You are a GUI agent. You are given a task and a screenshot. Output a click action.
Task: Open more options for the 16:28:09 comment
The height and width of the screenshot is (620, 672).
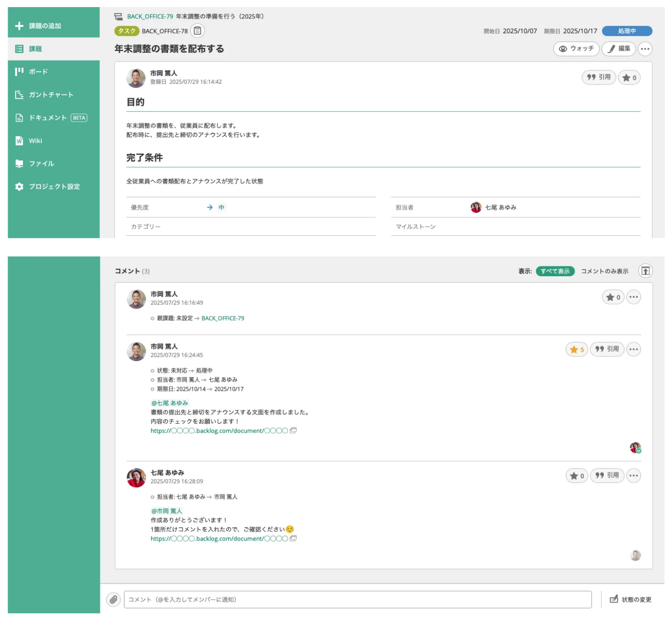[633, 476]
